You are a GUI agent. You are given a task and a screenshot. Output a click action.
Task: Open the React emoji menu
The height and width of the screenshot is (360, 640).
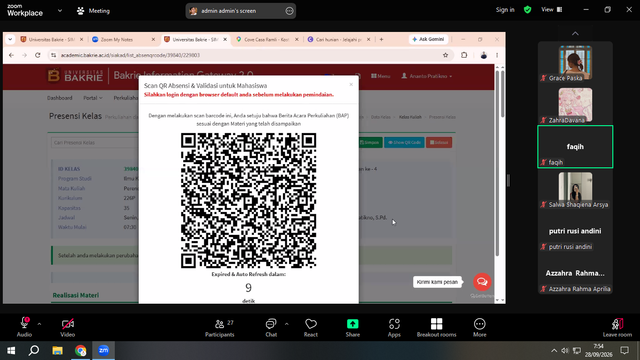311,327
